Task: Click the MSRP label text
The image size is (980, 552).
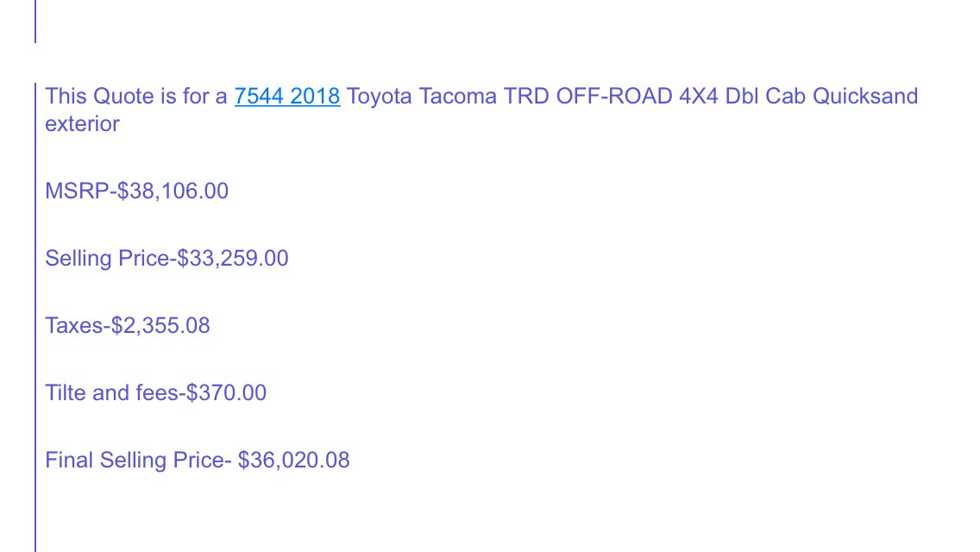Action: (x=77, y=191)
